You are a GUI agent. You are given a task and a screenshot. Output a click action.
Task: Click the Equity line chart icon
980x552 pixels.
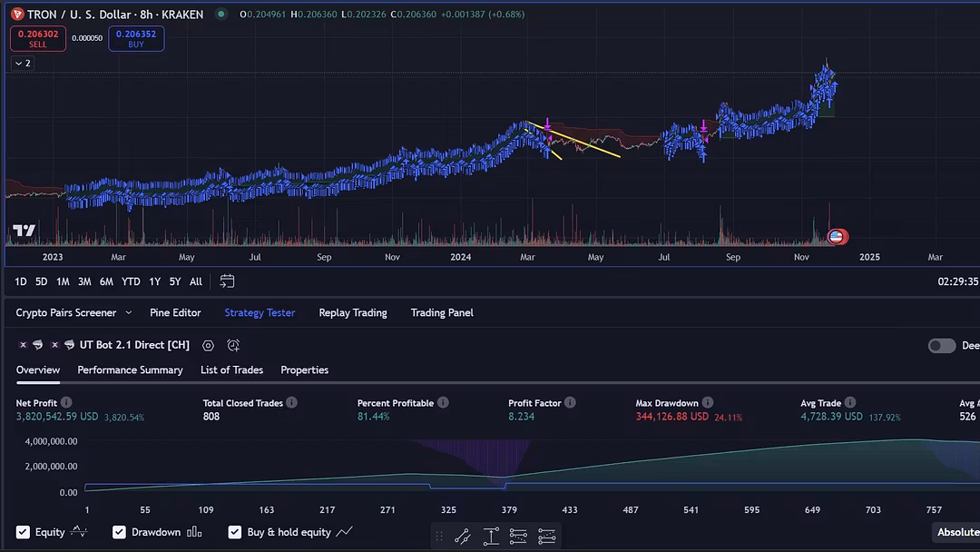tap(79, 531)
